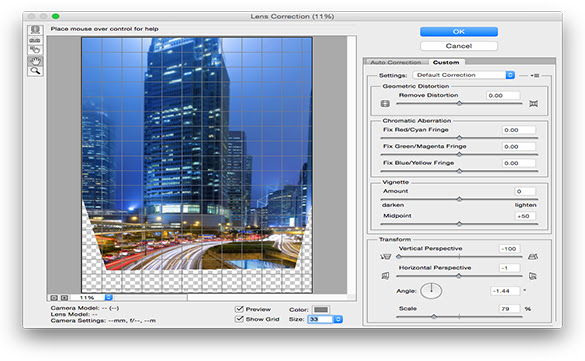Open the 11% zoom level dropdown

[109, 298]
